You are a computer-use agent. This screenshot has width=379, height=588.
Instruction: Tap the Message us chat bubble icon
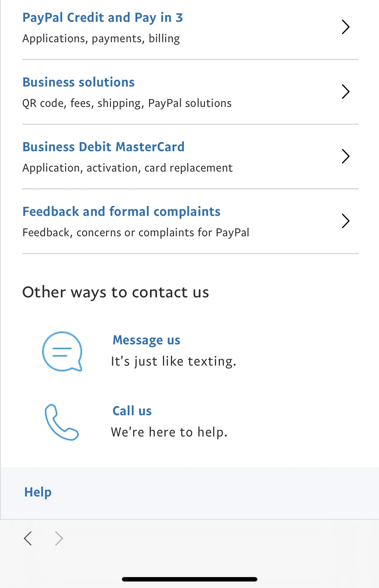click(x=62, y=351)
